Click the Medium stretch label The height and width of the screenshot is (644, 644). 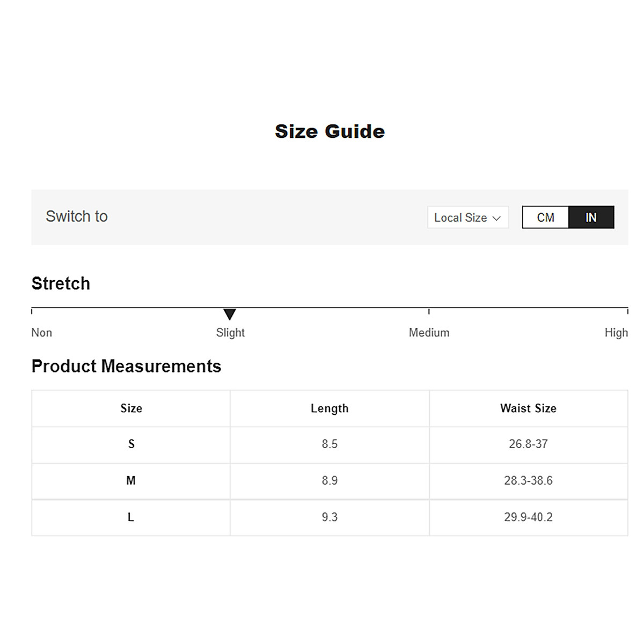point(429,333)
